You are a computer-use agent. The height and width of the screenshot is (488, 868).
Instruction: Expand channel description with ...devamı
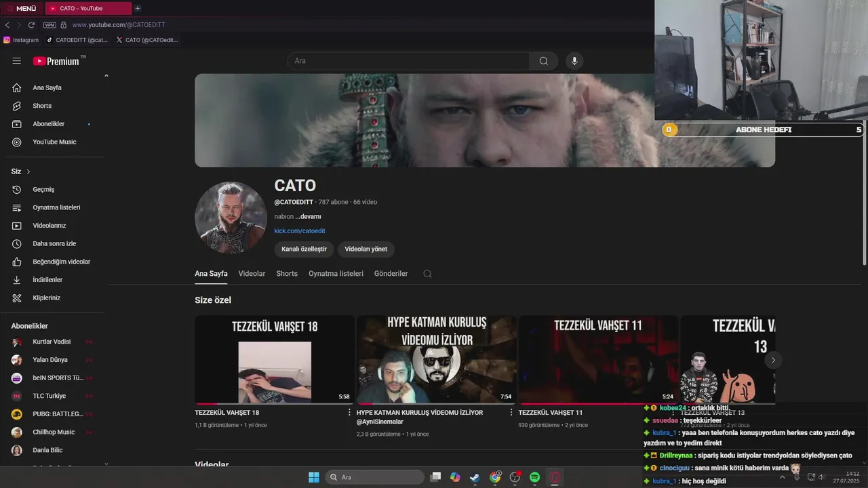(308, 216)
